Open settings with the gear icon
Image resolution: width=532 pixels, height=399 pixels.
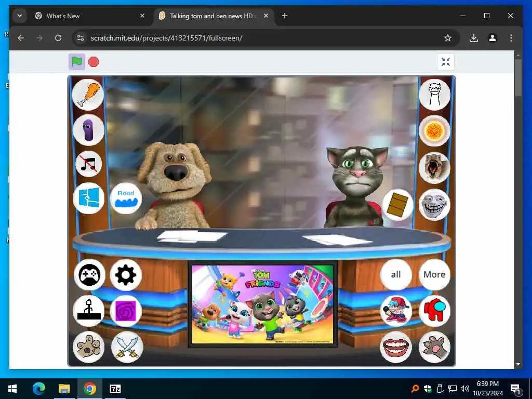point(126,275)
